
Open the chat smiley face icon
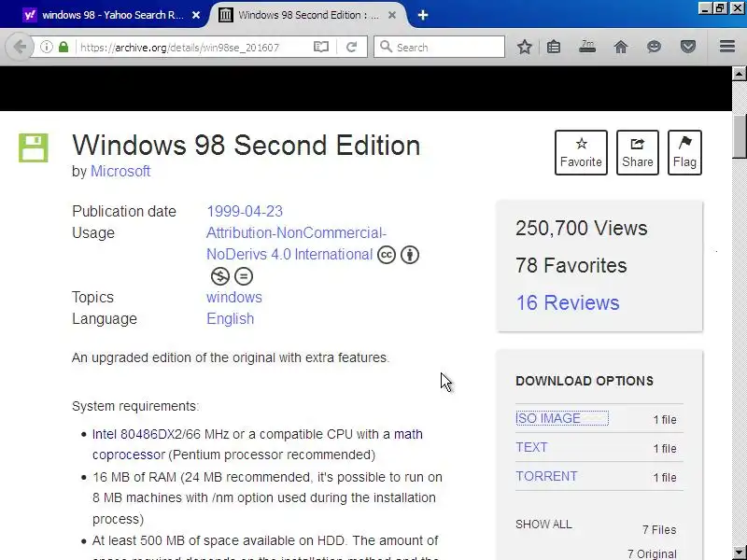pyautogui.click(x=655, y=47)
